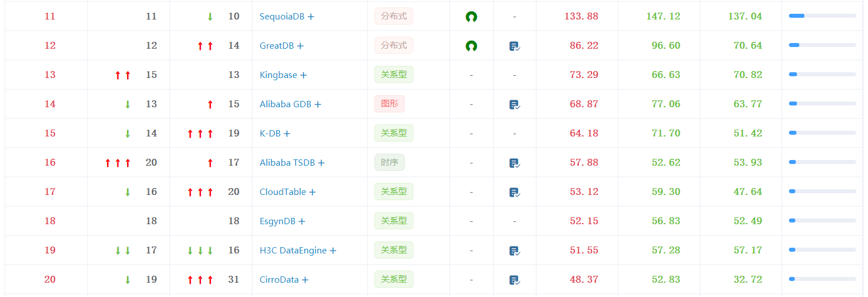Click the score bar in GreatDB row
Screen dimensions: 868x297
822,45
